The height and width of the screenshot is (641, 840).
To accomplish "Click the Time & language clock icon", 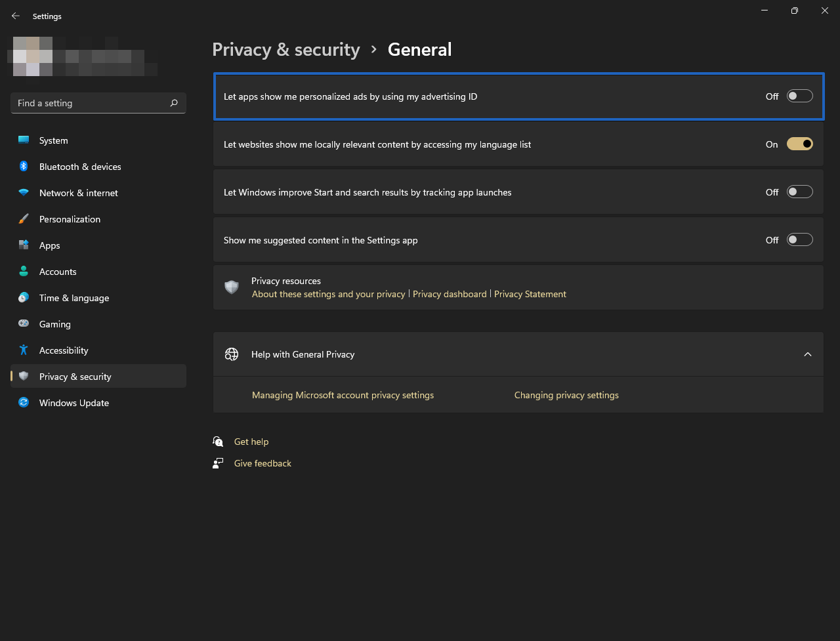I will pyautogui.click(x=24, y=298).
